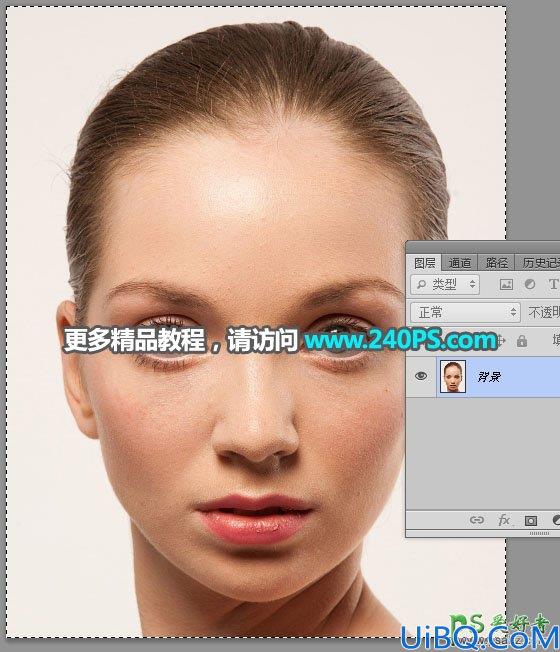Open the 路径 (Paths) tab

[x=496, y=263]
